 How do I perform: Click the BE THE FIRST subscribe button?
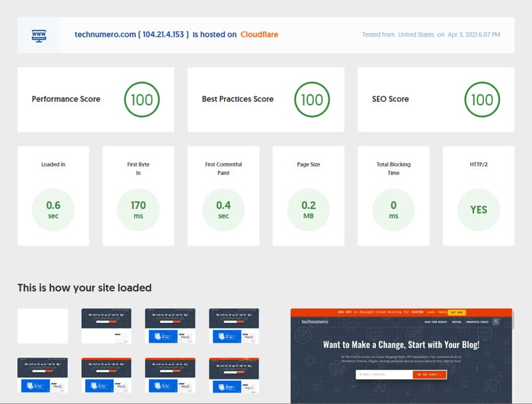(x=429, y=373)
